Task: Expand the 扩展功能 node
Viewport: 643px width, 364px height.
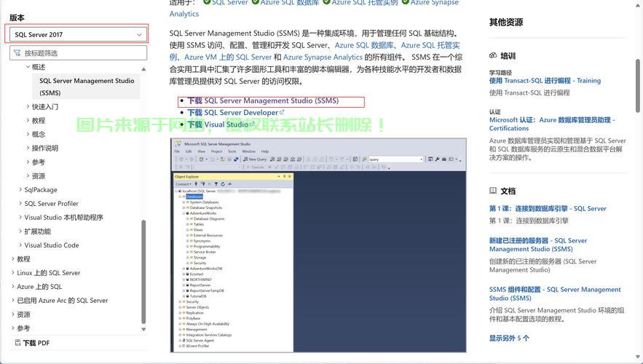Action: coord(20,232)
